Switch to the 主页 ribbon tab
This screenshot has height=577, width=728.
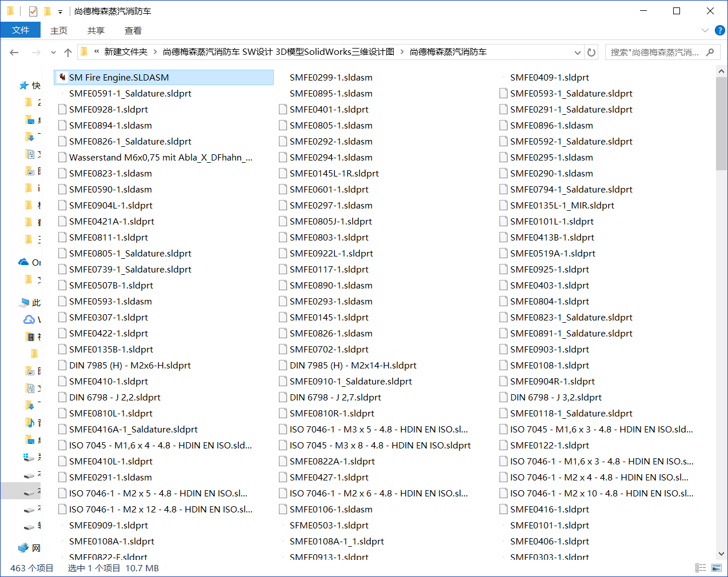tap(59, 31)
